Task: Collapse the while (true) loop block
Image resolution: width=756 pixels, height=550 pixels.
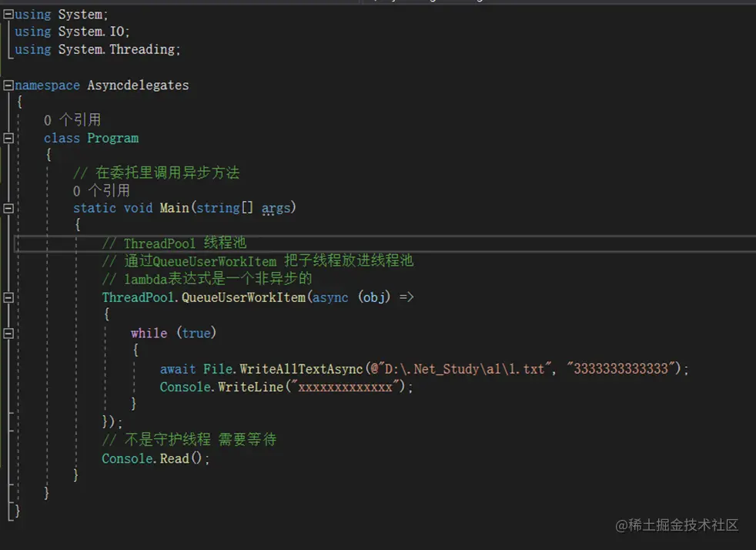Action: [x=8, y=334]
